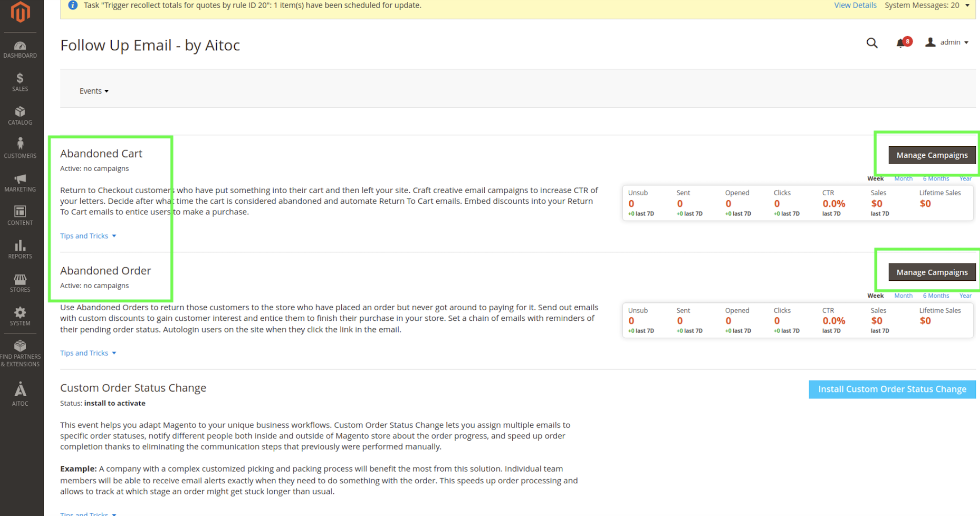Click the Abandoned Cart heading
Viewport: 980px width, 516px height.
click(x=101, y=154)
